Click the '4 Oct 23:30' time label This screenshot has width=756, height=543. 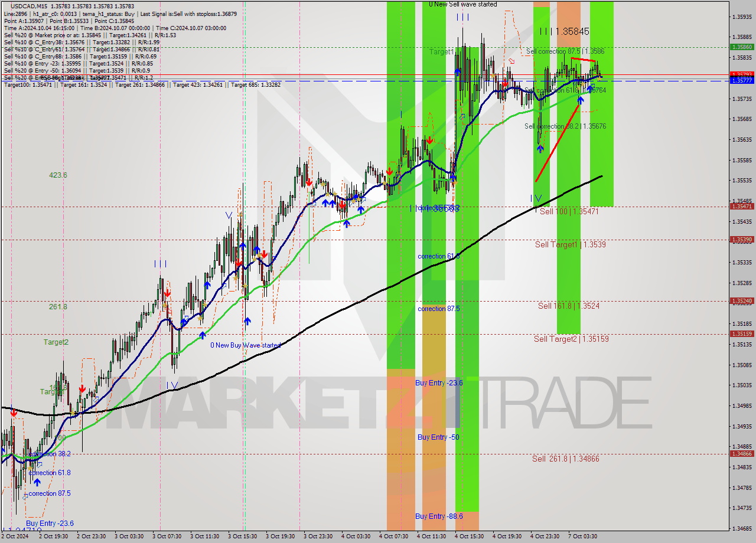(x=546, y=537)
